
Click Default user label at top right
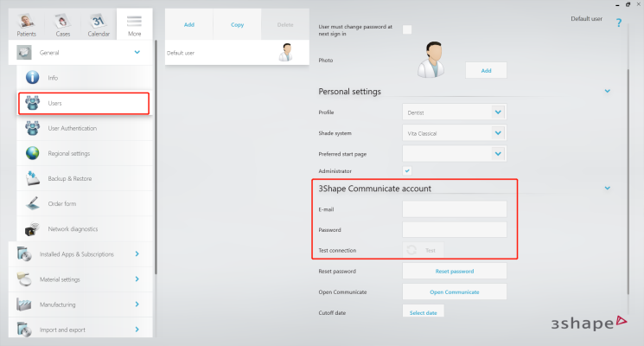[x=586, y=18]
